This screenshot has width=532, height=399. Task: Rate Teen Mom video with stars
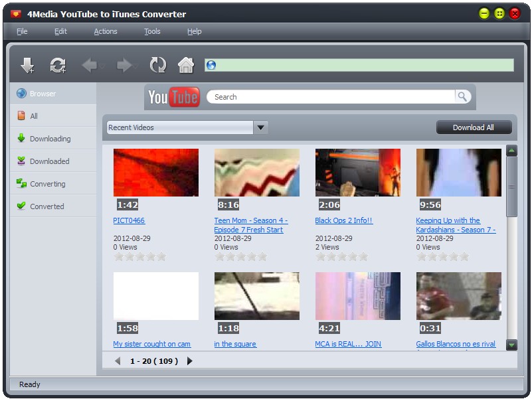(241, 257)
